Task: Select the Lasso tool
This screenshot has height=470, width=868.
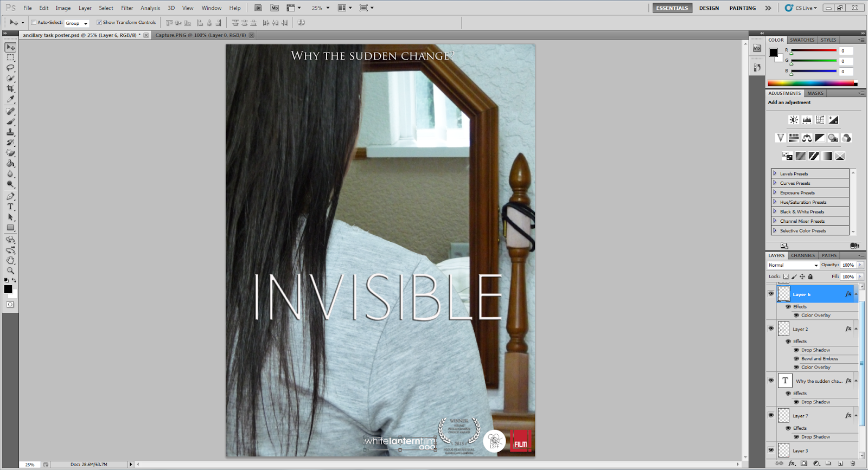Action: (x=10, y=68)
